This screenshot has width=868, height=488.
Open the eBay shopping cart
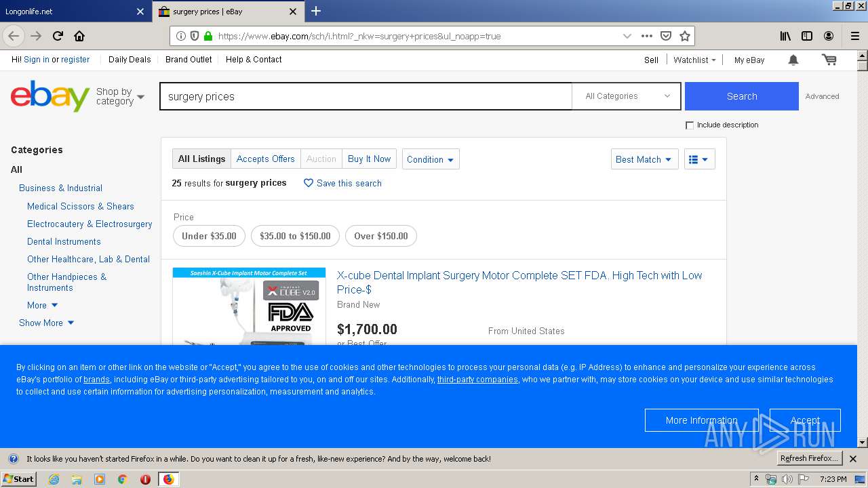tap(829, 60)
